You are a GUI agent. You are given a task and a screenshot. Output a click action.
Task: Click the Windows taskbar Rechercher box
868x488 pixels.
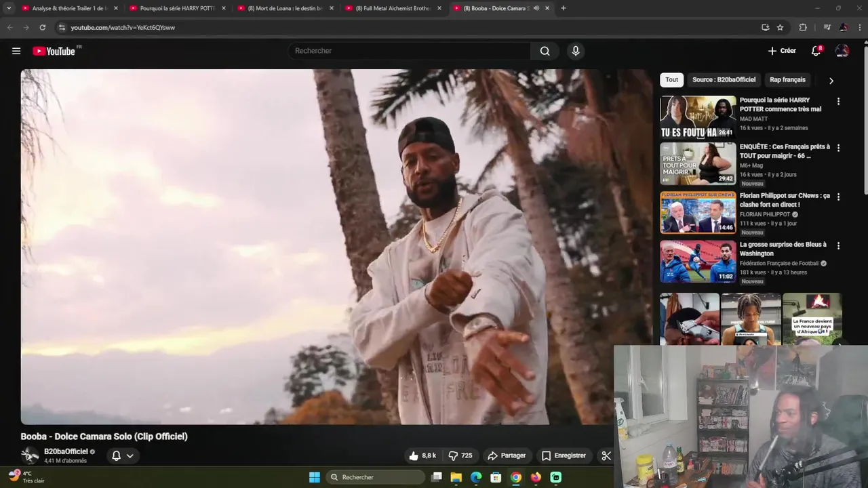coord(375,477)
